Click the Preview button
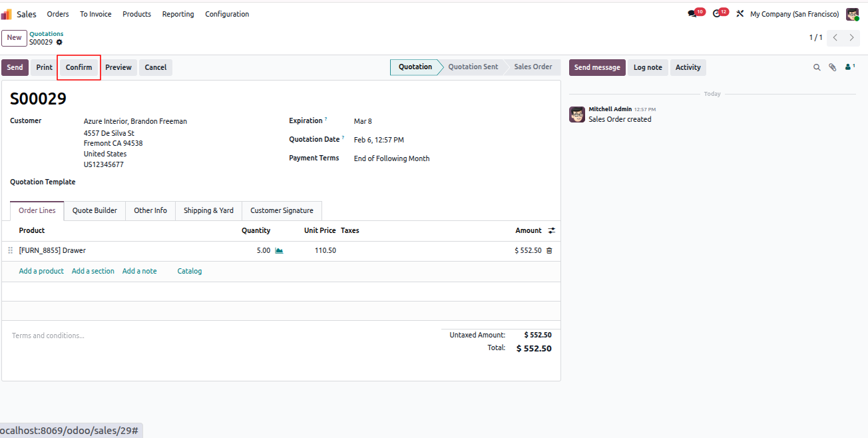The image size is (868, 438). [118, 67]
